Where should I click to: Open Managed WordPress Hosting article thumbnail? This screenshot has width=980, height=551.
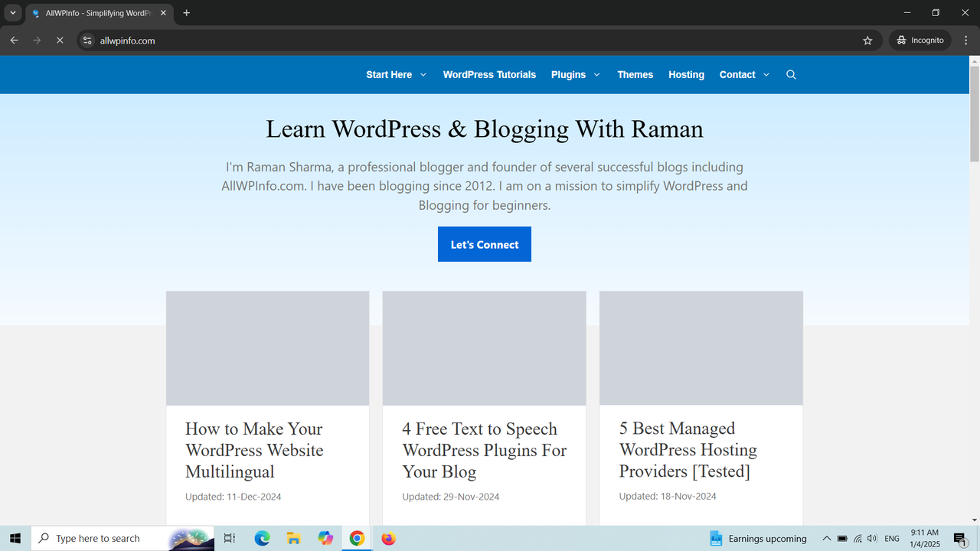pyautogui.click(x=701, y=348)
